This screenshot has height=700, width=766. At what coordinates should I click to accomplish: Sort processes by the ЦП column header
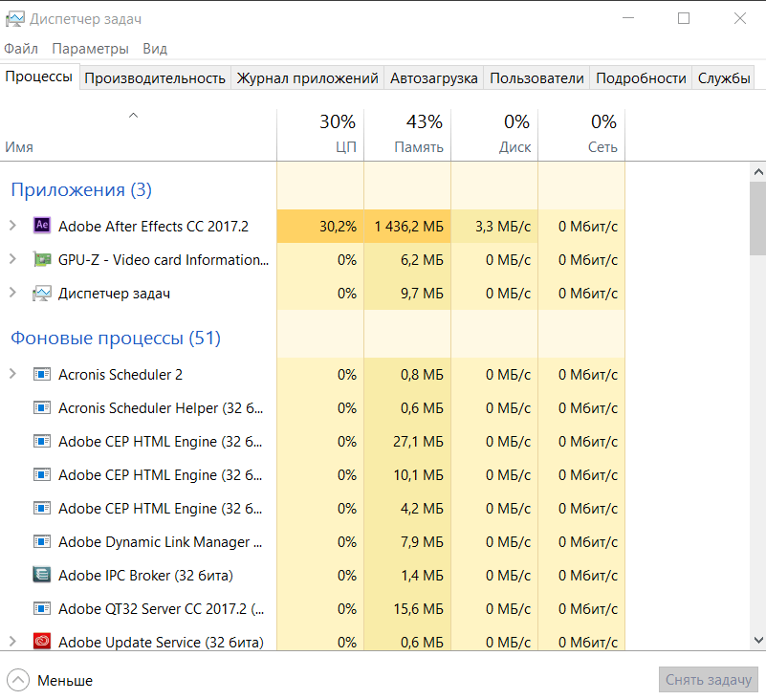click(x=320, y=134)
